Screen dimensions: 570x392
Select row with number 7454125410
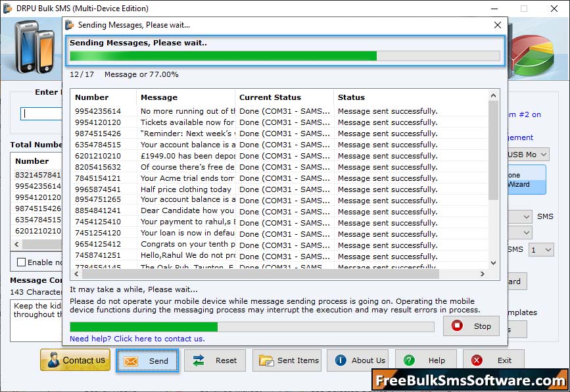click(x=279, y=223)
